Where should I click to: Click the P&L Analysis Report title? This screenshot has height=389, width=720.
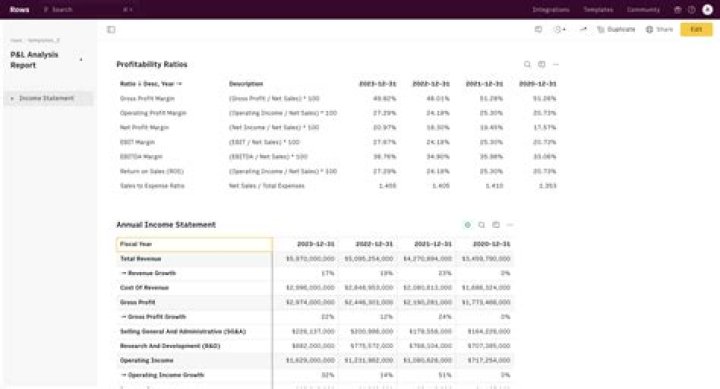coord(34,60)
